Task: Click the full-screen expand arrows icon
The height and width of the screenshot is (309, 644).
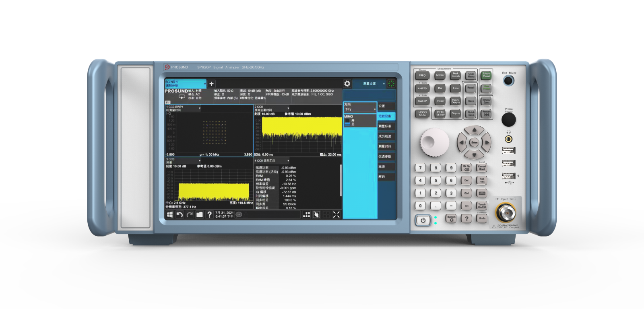Action: pyautogui.click(x=336, y=215)
